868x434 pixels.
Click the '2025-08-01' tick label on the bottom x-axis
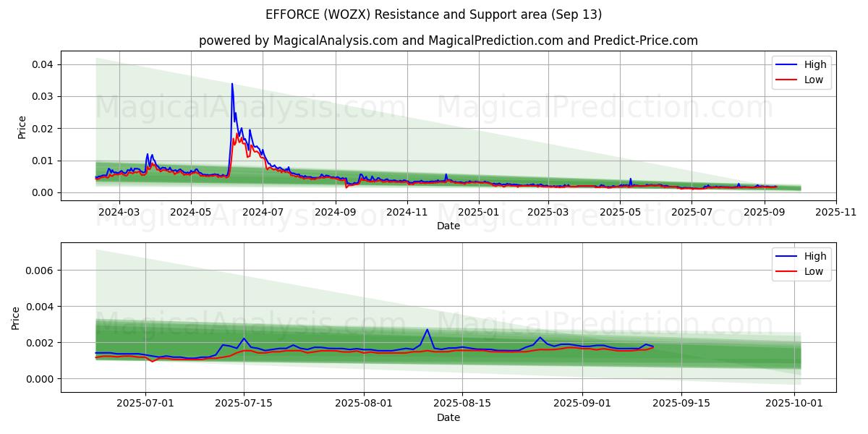coord(363,404)
